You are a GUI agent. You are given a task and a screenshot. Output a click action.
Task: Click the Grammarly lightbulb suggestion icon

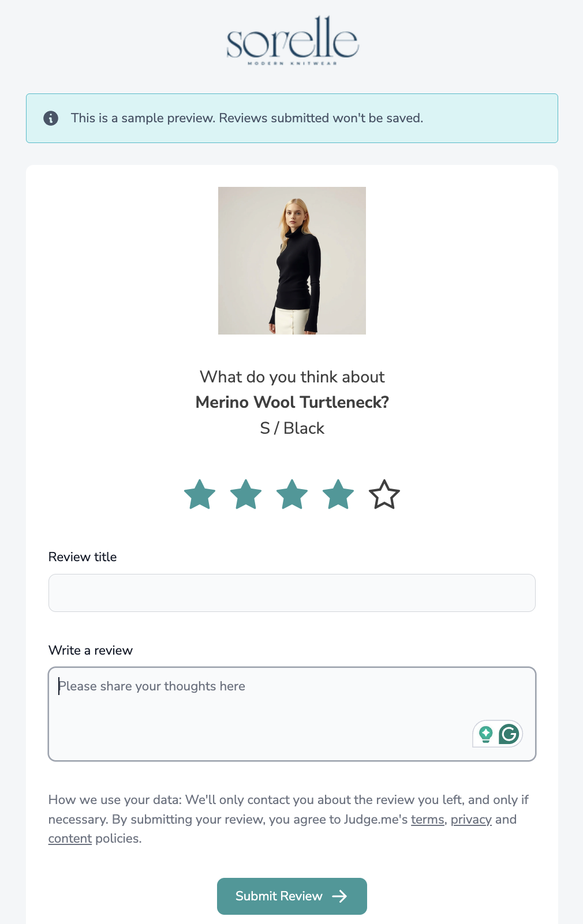tap(485, 734)
